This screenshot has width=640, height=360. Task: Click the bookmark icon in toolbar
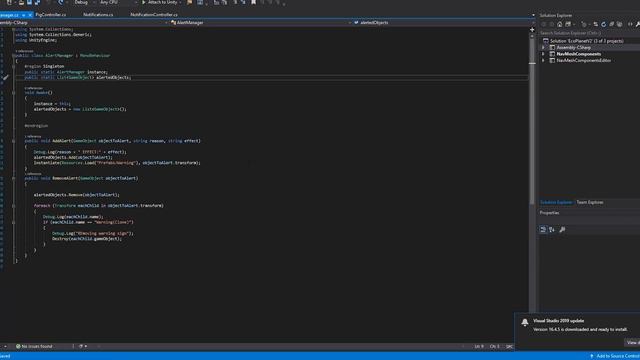coord(253,2)
